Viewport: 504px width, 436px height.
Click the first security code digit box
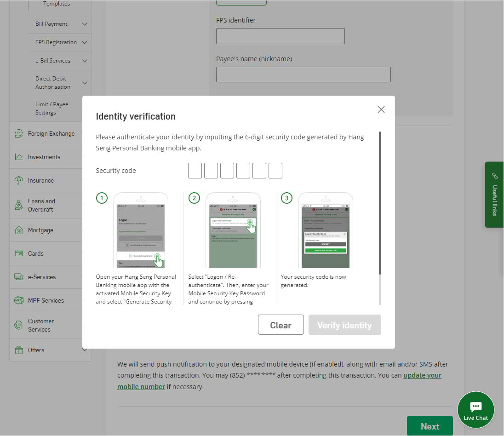195,171
